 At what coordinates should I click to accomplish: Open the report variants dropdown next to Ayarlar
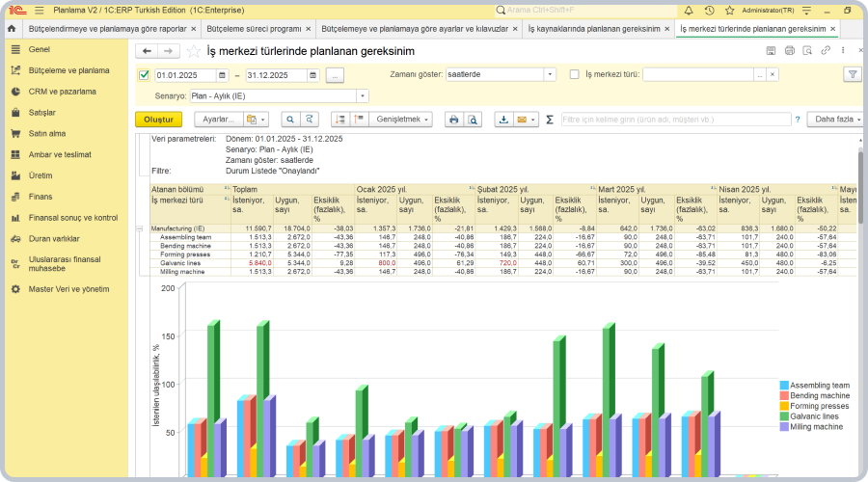[x=257, y=119]
